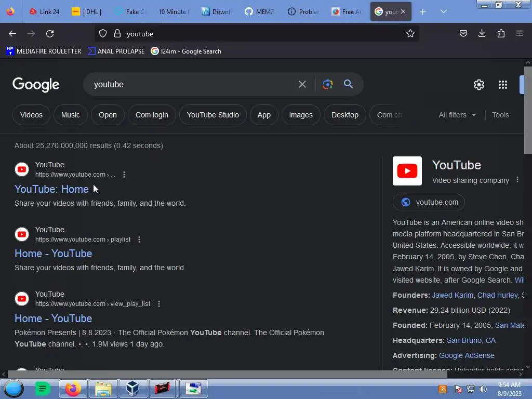Click the vertical page scrollbar thumb
The width and height of the screenshot is (532, 399).
pyautogui.click(x=528, y=110)
